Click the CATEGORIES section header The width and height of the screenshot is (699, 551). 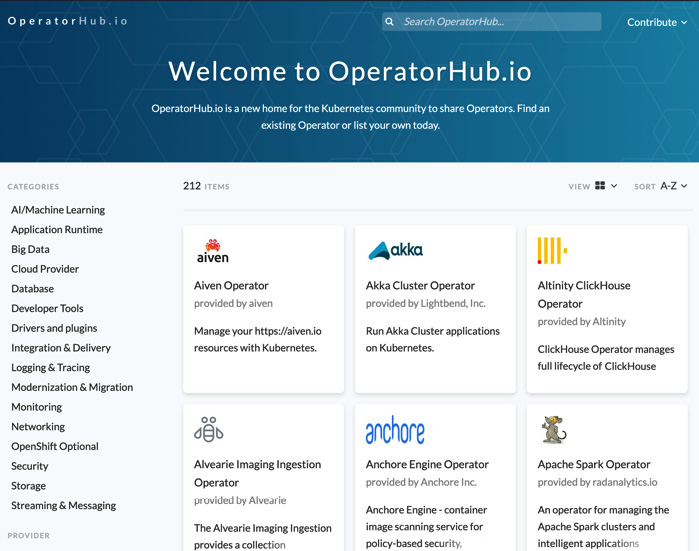pyautogui.click(x=33, y=186)
